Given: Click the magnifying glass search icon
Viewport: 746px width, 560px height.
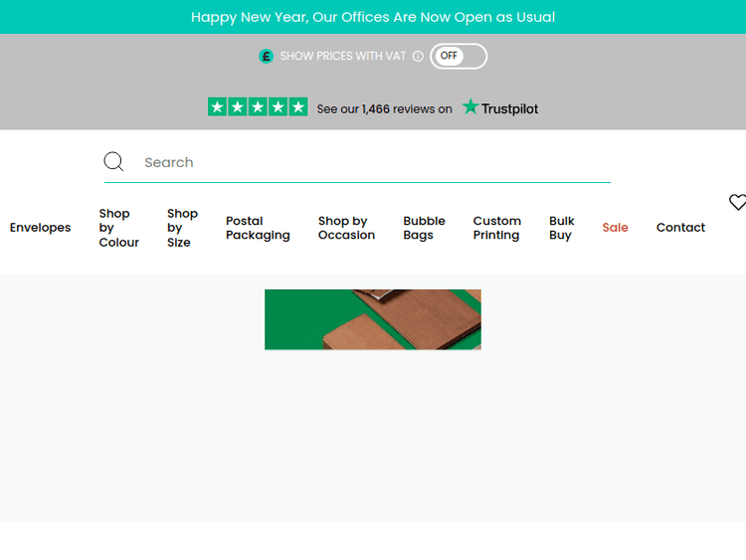Looking at the screenshot, I should (113, 162).
